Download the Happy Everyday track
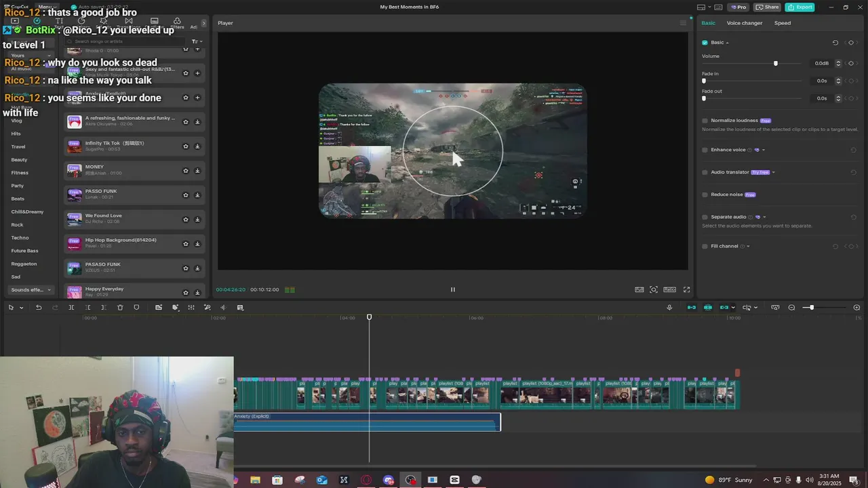This screenshot has height=488, width=868. click(x=197, y=293)
